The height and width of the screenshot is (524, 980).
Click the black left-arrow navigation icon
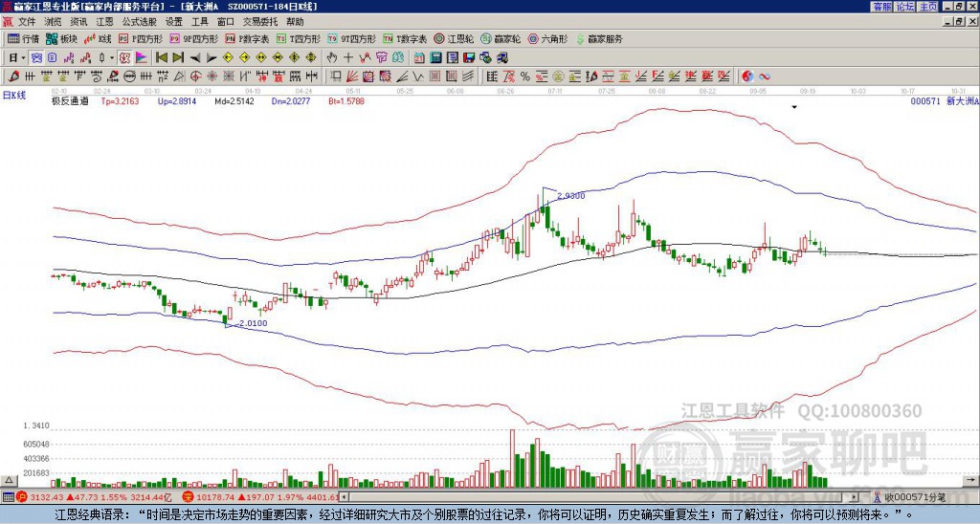pyautogui.click(x=195, y=58)
